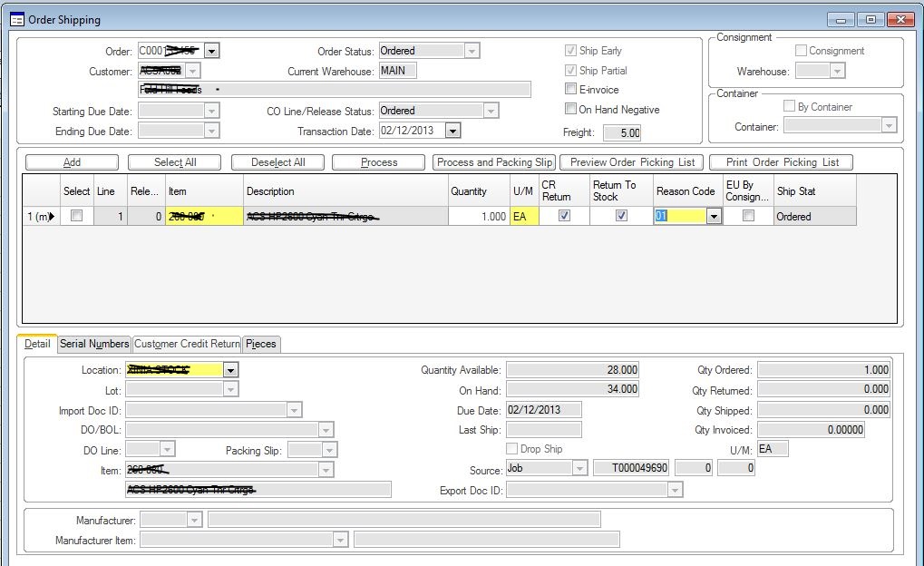Select the Pieces tab

(x=261, y=344)
